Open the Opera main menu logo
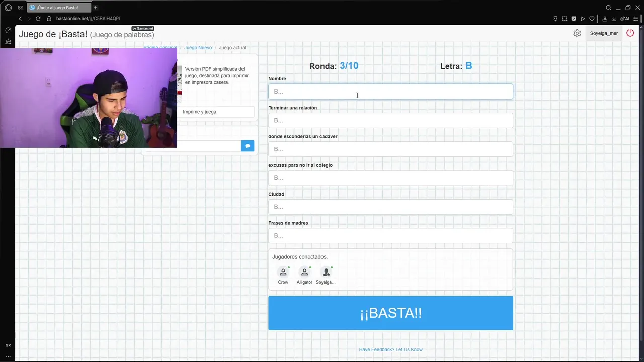 point(8,8)
